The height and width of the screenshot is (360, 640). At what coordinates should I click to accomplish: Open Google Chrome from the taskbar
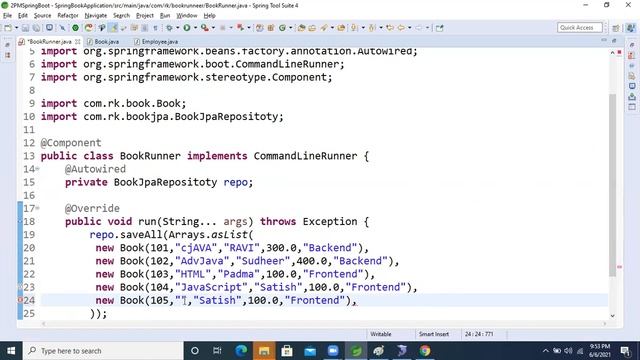(x=425, y=351)
